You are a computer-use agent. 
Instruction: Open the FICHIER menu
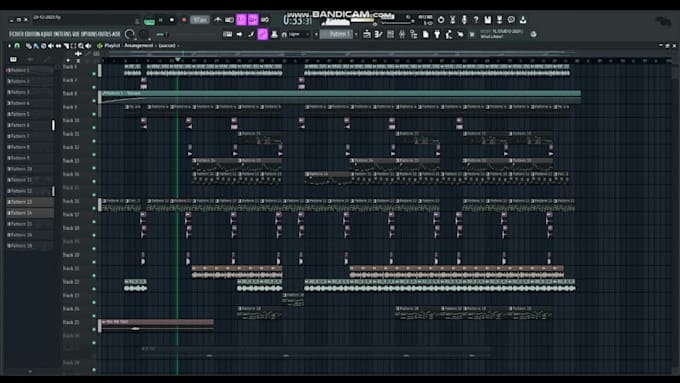point(16,34)
